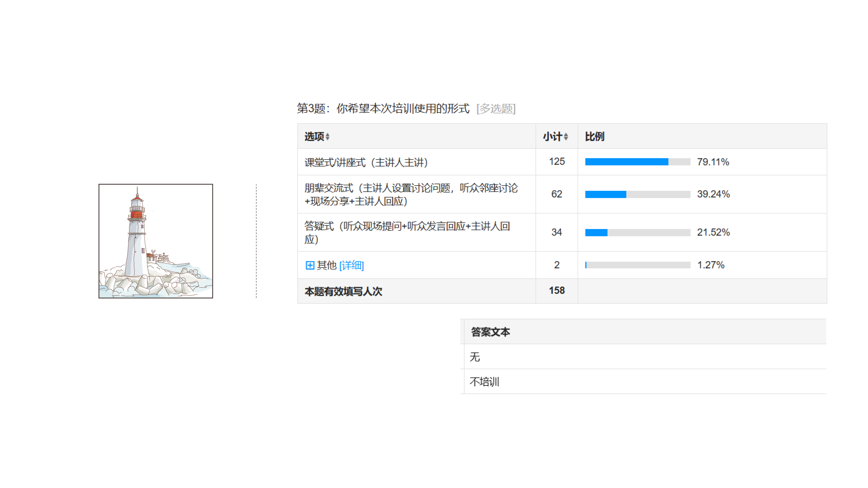Click the 答案文本 header
Image resolution: width=868 pixels, height=488 pixels.
pos(490,332)
